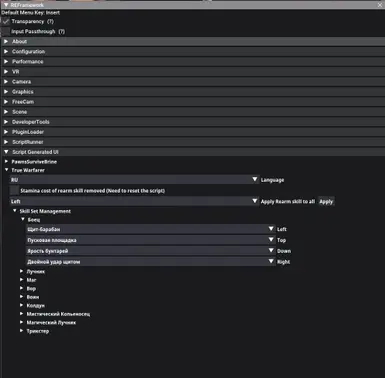Open the Left skill dropdown Щит-барабан
The image size is (385, 378).
click(x=151, y=229)
